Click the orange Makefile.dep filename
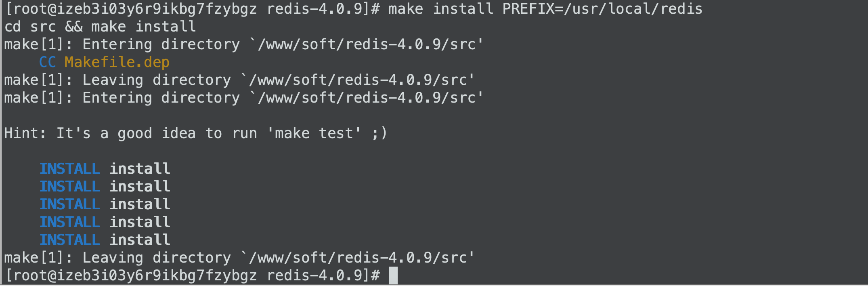The height and width of the screenshot is (286, 868). (117, 62)
